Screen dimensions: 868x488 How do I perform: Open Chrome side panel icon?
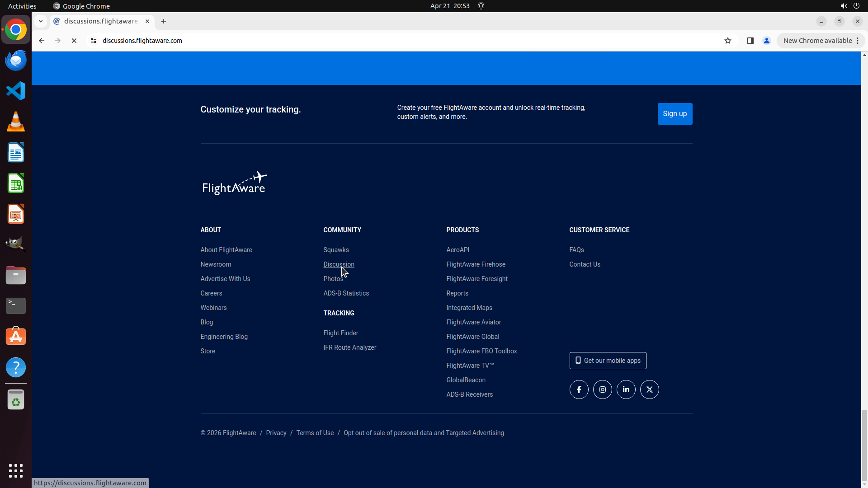tap(750, 41)
